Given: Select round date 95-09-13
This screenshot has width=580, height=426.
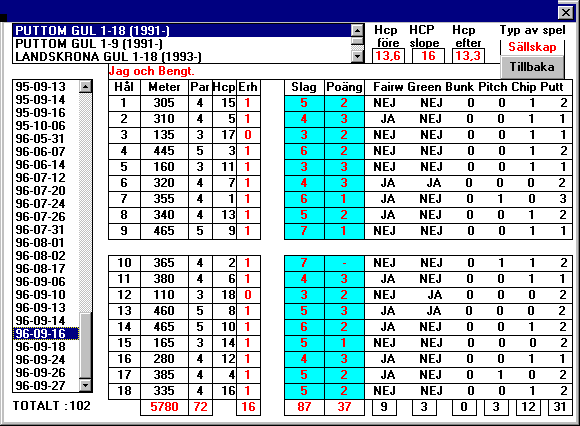Looking at the screenshot, I should tap(46, 87).
